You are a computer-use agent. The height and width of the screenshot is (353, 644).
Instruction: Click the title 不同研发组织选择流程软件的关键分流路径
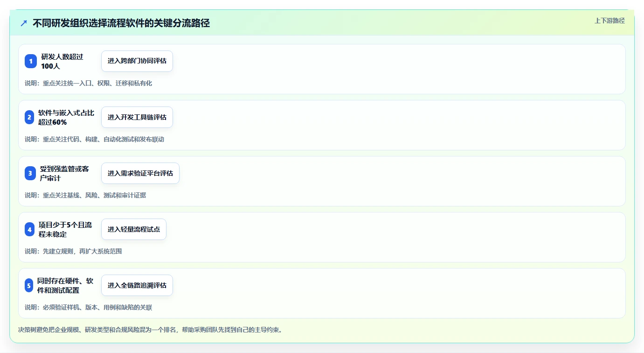click(x=121, y=23)
